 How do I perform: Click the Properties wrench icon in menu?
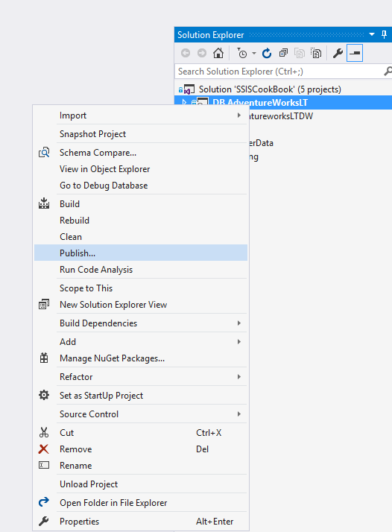pos(44,522)
